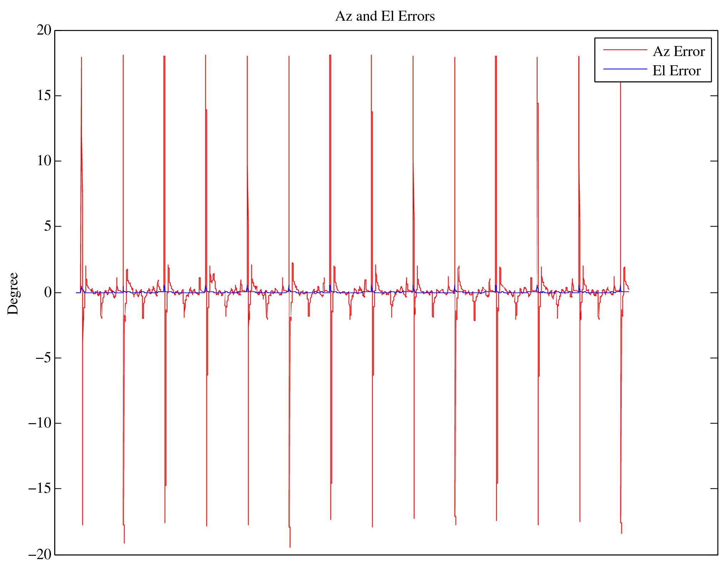Click the right-side tick mark at 15
Viewport: 728px width, 568px height.
(x=713, y=96)
